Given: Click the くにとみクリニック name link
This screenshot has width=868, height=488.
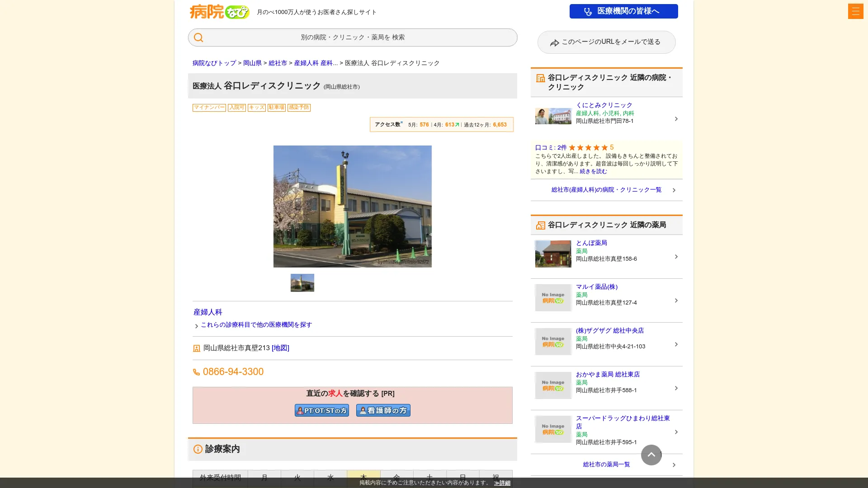Looking at the screenshot, I should 604,105.
